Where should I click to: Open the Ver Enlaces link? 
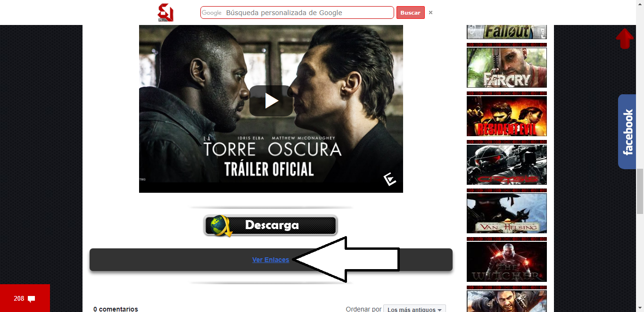point(271,260)
